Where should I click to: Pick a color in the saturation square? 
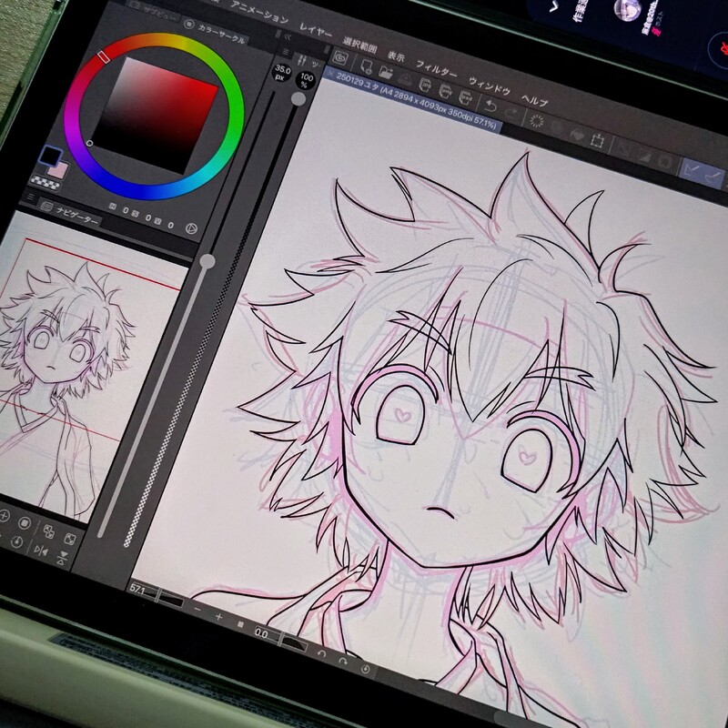tap(156, 115)
